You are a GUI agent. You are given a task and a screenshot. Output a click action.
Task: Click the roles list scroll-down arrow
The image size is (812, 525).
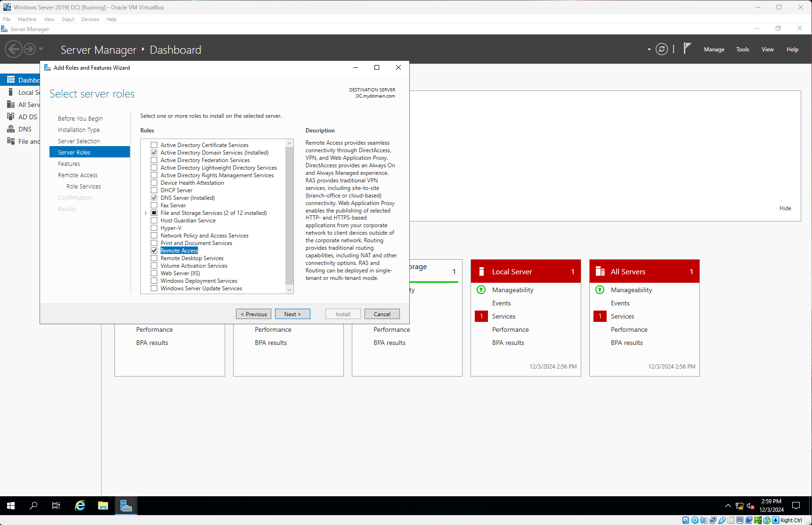(x=290, y=290)
